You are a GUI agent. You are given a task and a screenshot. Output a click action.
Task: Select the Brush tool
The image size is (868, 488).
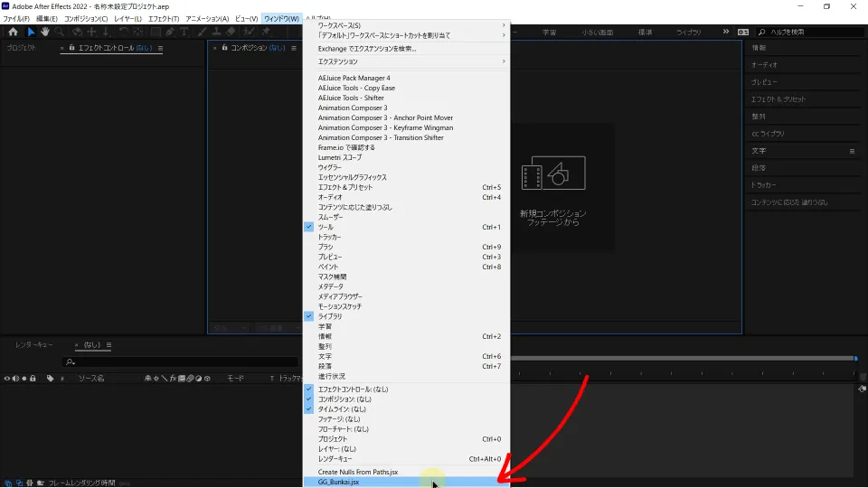202,33
